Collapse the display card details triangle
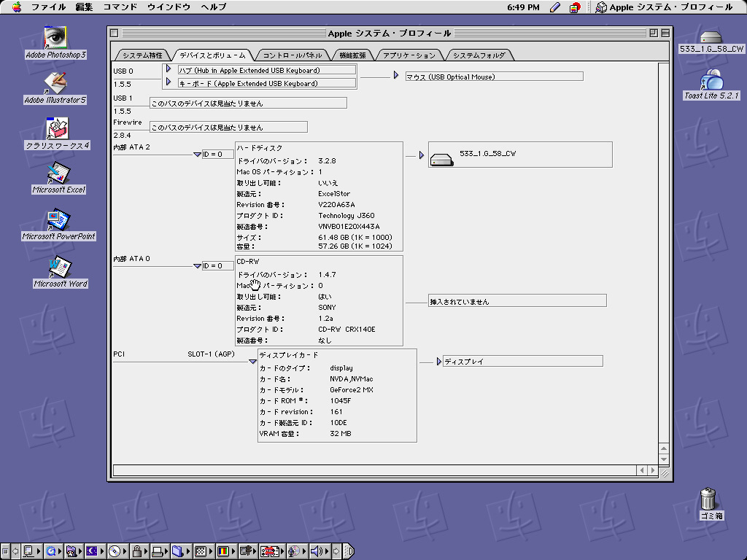 click(252, 361)
